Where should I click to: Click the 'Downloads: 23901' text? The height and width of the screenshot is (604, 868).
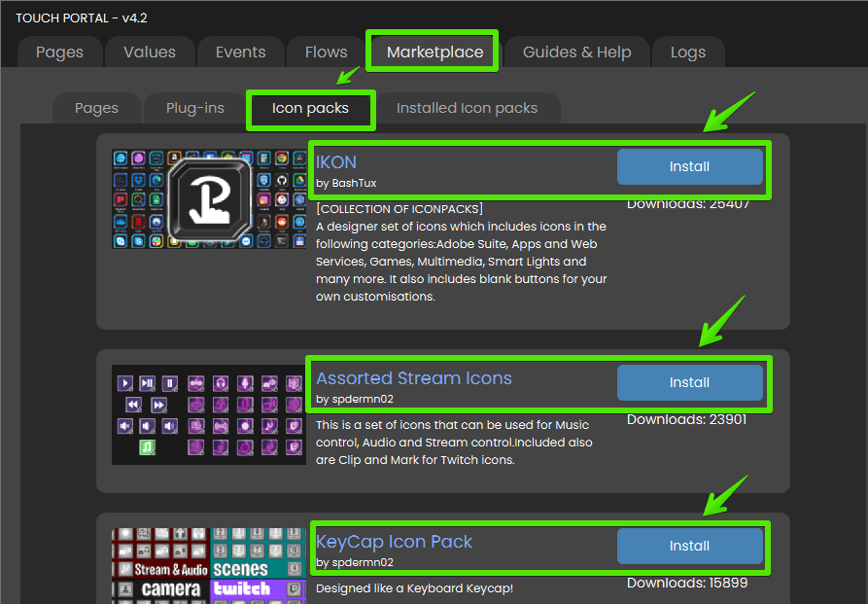pos(686,419)
